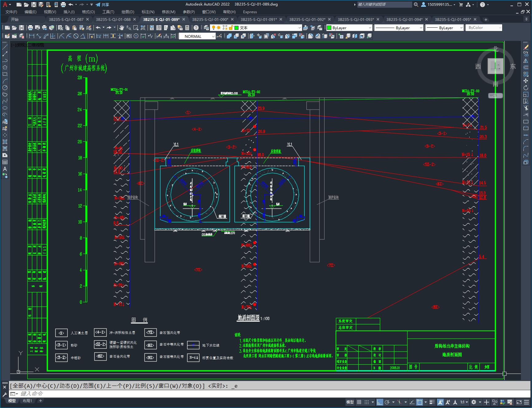
Task: Select the Rotate tool in right palette
Action: [x=526, y=88]
